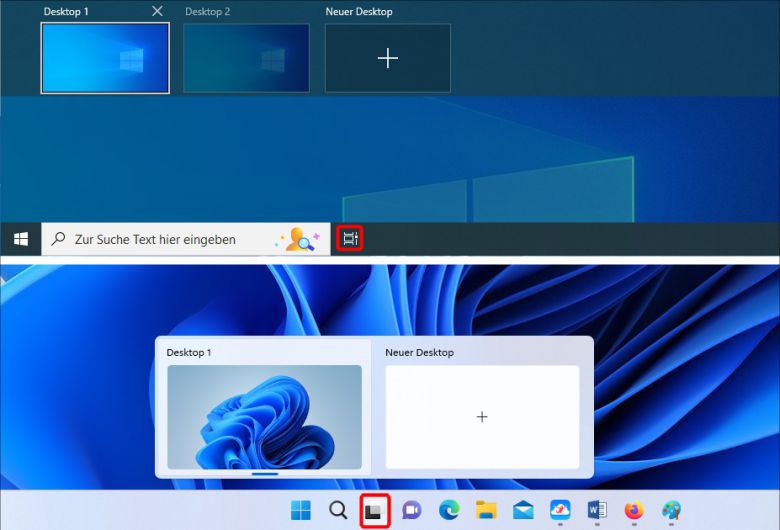This screenshot has width=780, height=530.
Task: Open the Windows 10 Start menu
Action: coord(21,239)
